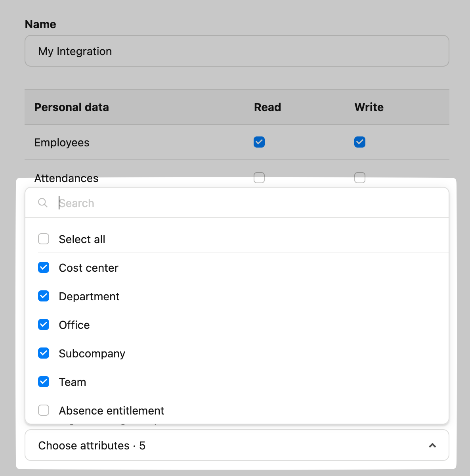
Task: Uncheck the Team checkbox
Action: point(44,382)
